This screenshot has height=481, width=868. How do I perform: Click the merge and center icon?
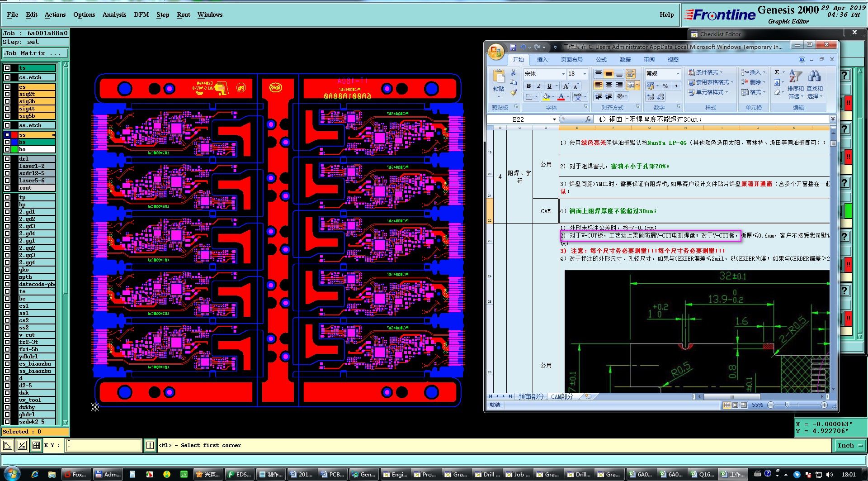pos(630,85)
